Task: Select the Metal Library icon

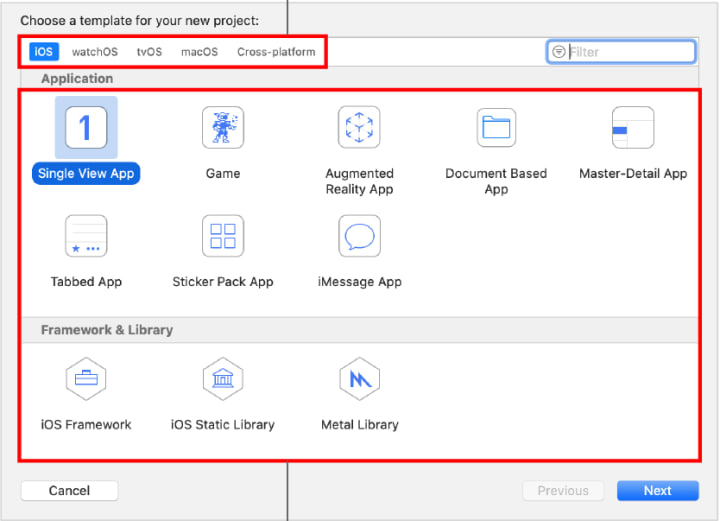Action: [x=359, y=379]
